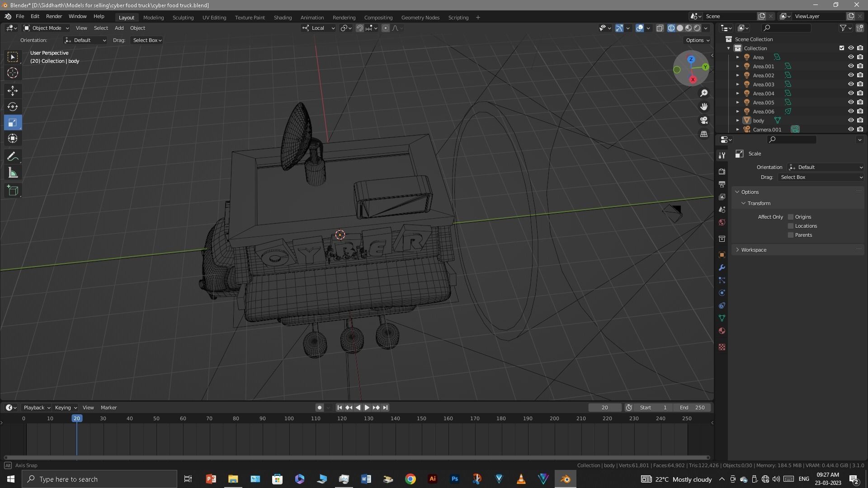
Task: Uncheck Collection exclude checkbox in outliner
Action: click(842, 48)
